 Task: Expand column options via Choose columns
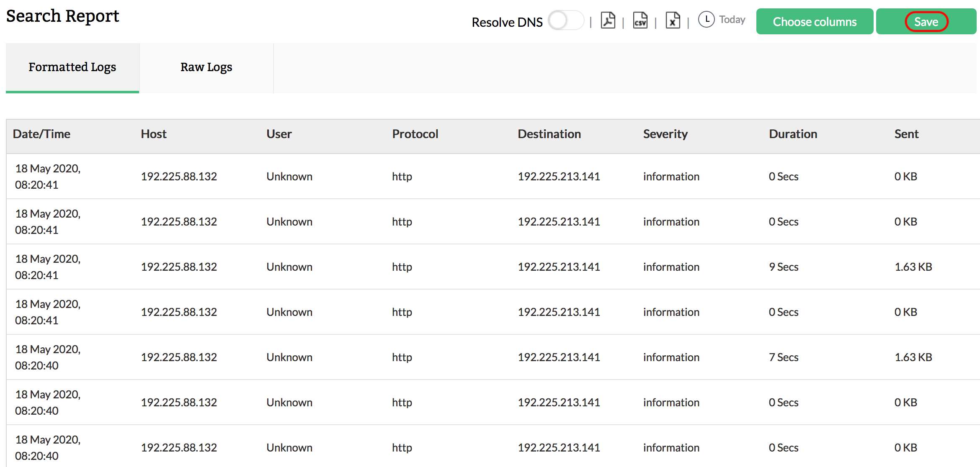click(x=814, y=21)
